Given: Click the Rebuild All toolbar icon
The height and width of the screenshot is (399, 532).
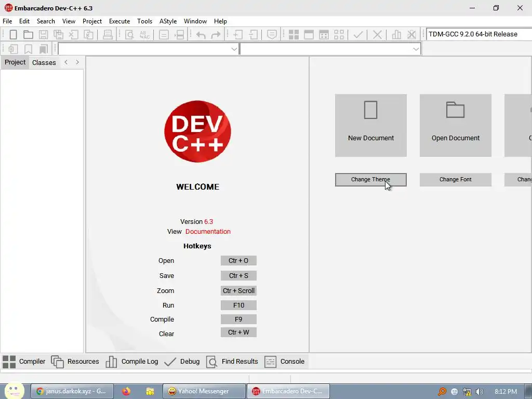Looking at the screenshot, I should point(339,35).
